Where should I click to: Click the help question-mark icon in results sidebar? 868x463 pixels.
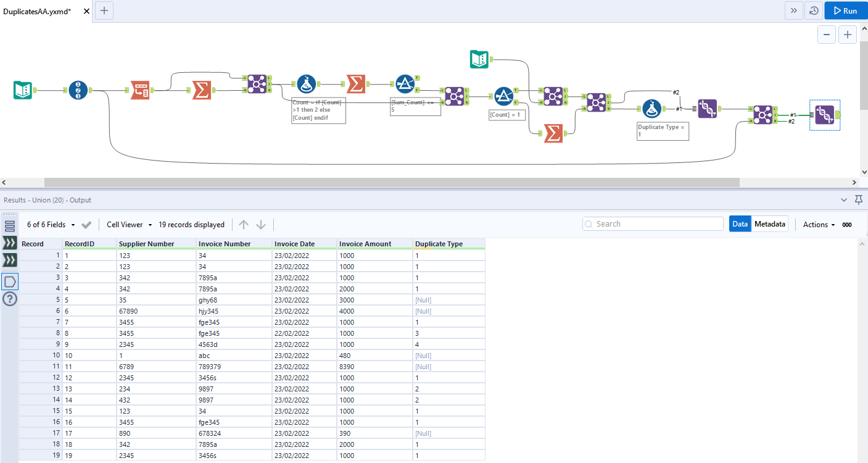(9, 299)
